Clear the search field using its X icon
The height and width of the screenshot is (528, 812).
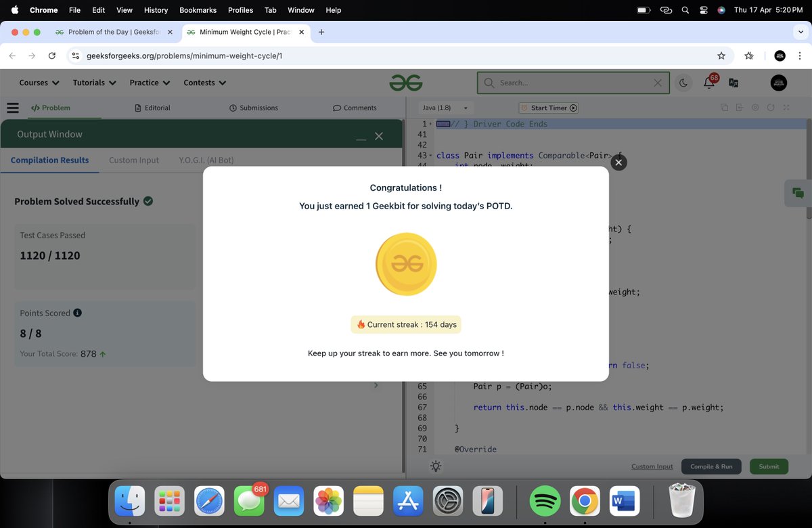(658, 83)
